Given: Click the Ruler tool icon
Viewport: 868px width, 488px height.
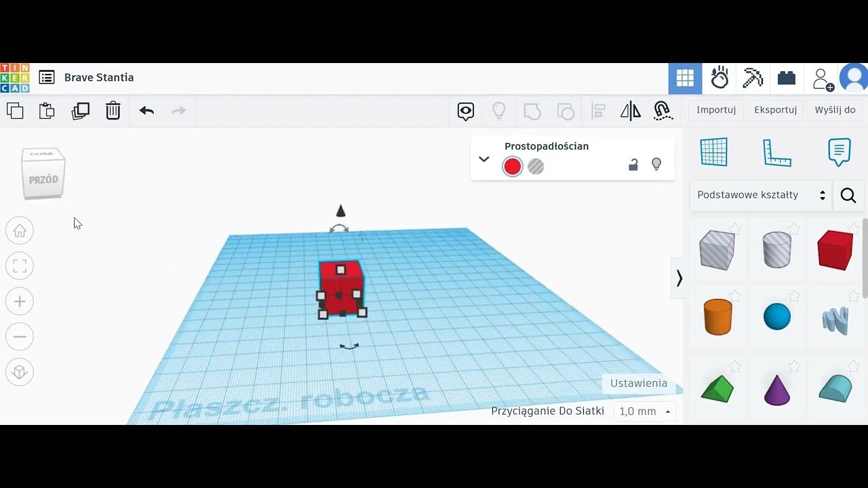Looking at the screenshot, I should click(777, 152).
